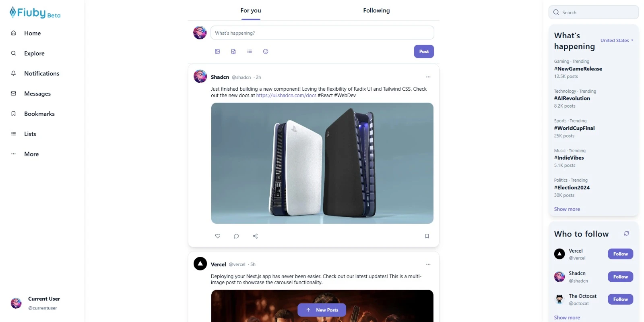Open the #AIRevolution trending topic

(x=572, y=98)
